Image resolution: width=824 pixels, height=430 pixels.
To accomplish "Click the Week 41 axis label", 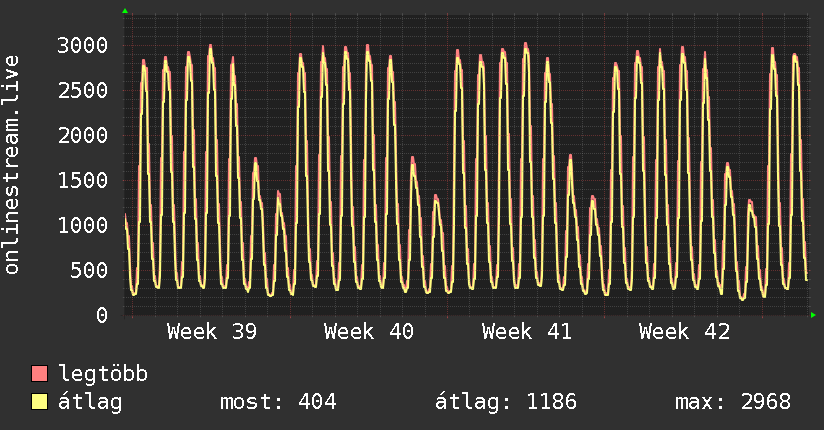I will (527, 332).
